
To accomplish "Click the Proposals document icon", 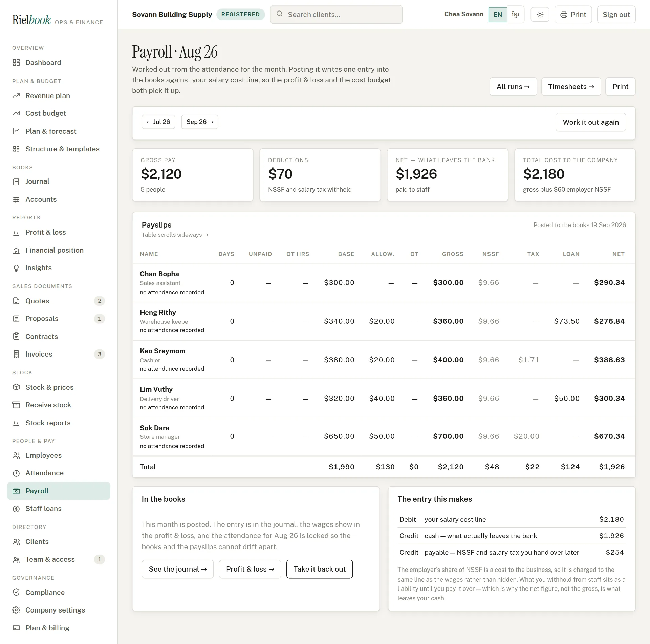I will coord(16,319).
